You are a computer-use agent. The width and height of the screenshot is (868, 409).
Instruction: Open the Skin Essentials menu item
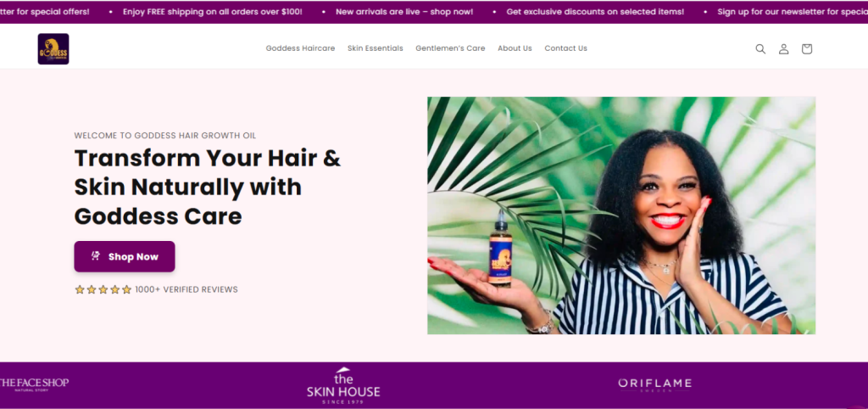tap(376, 48)
